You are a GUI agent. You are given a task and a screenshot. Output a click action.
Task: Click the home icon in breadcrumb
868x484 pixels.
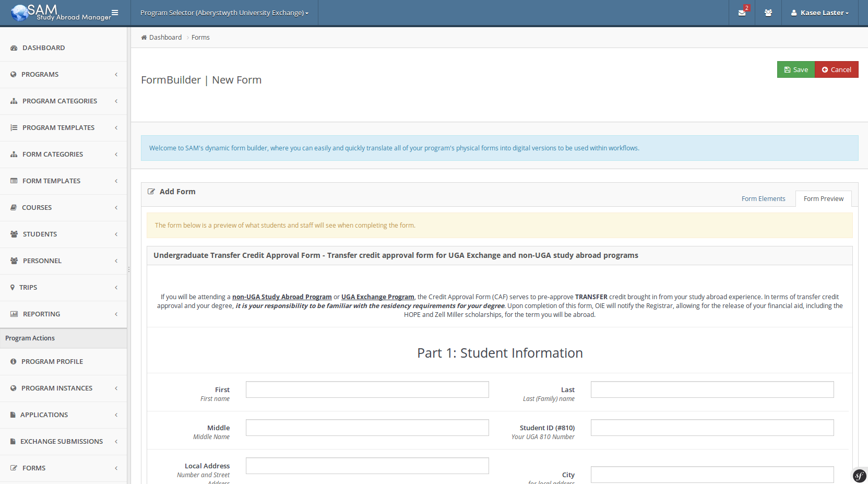coord(144,38)
